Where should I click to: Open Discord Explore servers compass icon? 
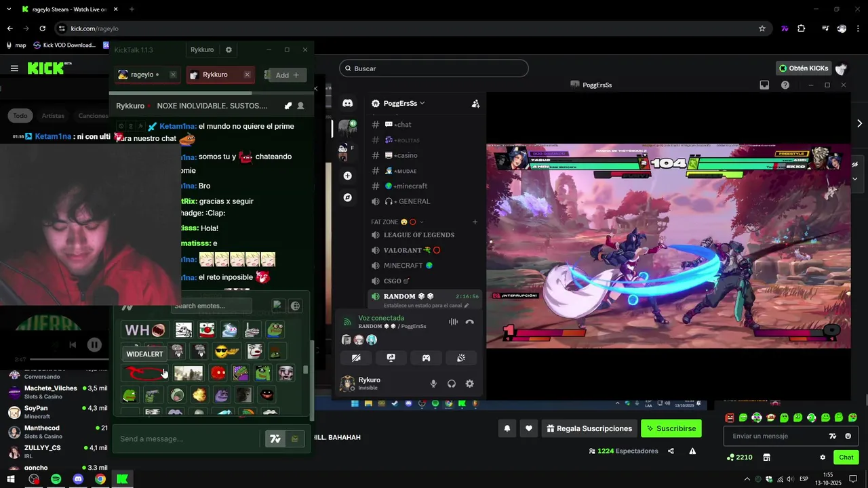click(347, 197)
